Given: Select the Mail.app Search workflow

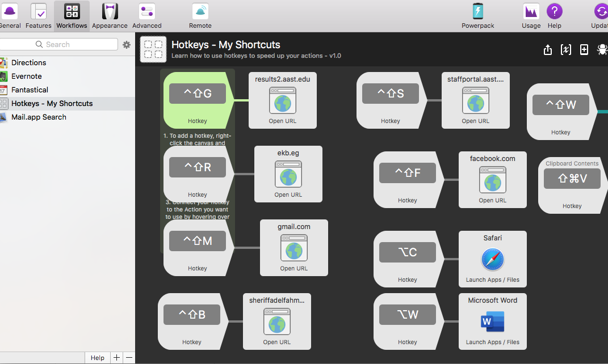Looking at the screenshot, I should (39, 117).
